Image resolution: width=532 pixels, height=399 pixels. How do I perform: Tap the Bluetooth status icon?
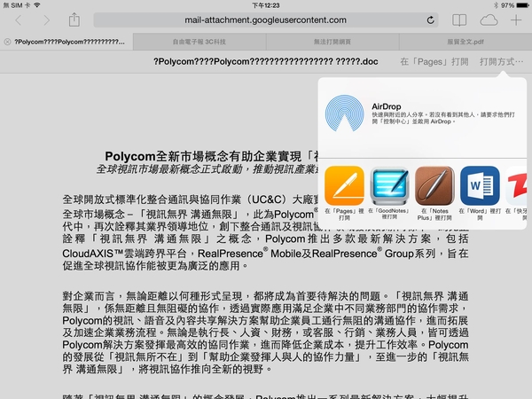coord(496,5)
